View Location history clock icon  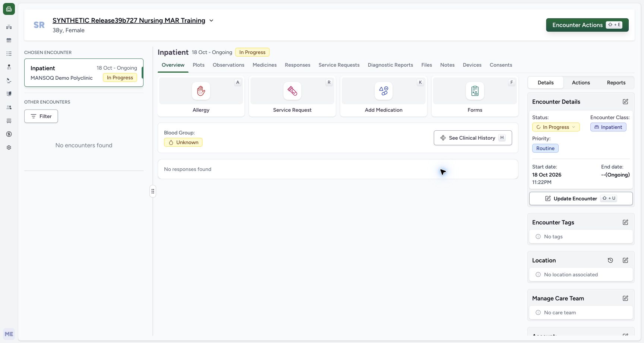[610, 260]
